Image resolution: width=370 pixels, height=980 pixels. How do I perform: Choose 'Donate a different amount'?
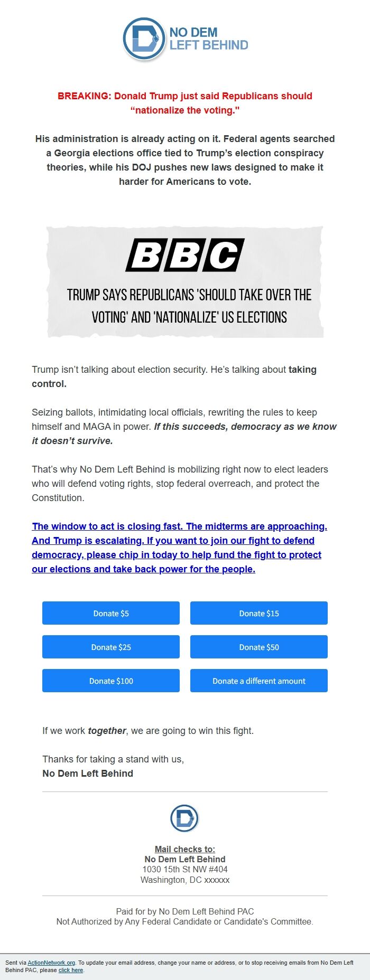258,681
